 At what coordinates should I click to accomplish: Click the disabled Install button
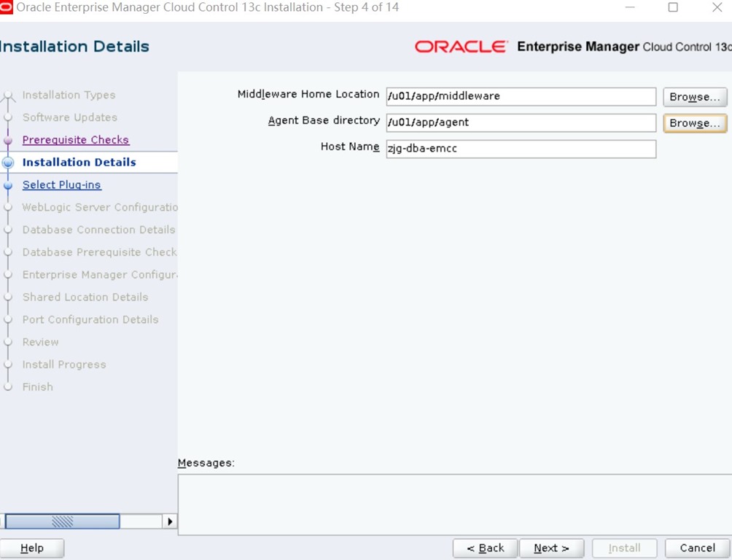click(624, 548)
